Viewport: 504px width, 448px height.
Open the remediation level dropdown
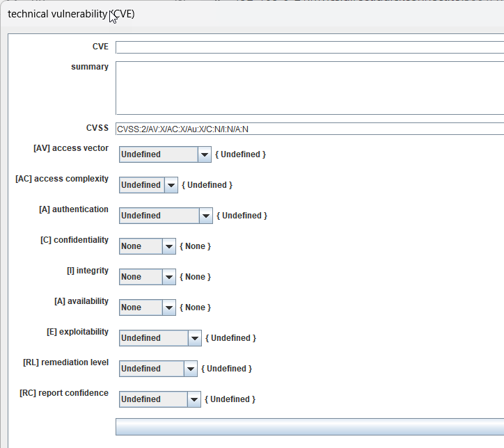[x=158, y=369]
